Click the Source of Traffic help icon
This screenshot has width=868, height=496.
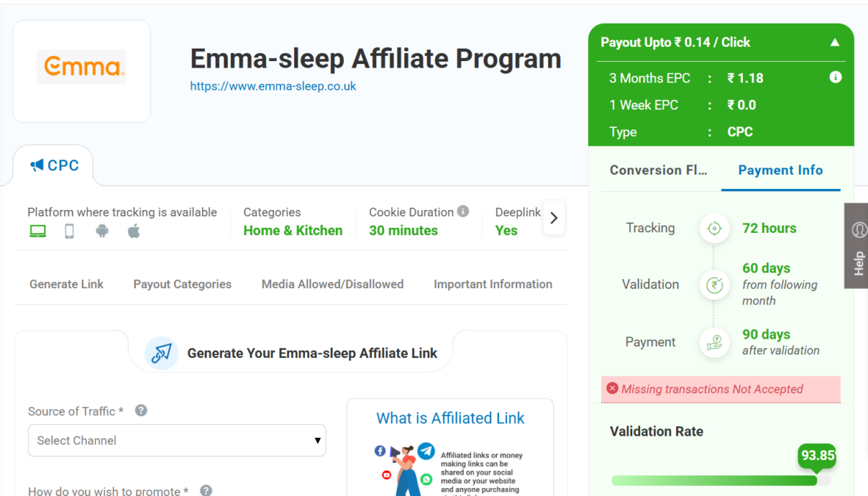tap(141, 411)
